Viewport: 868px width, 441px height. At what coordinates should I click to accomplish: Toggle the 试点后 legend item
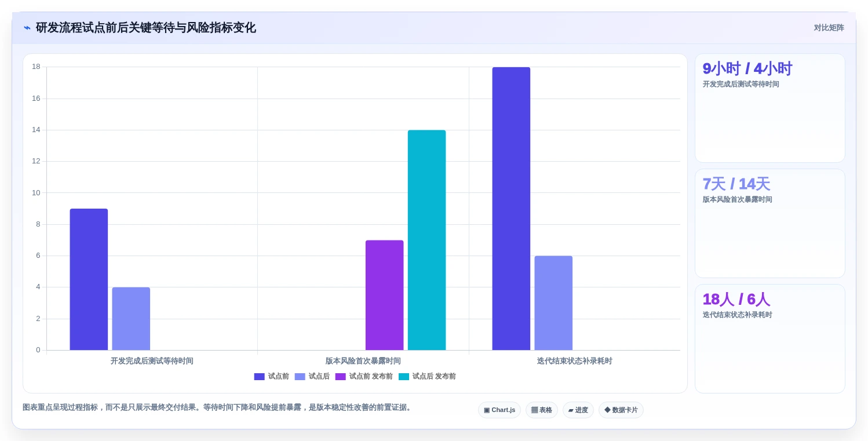click(x=312, y=377)
